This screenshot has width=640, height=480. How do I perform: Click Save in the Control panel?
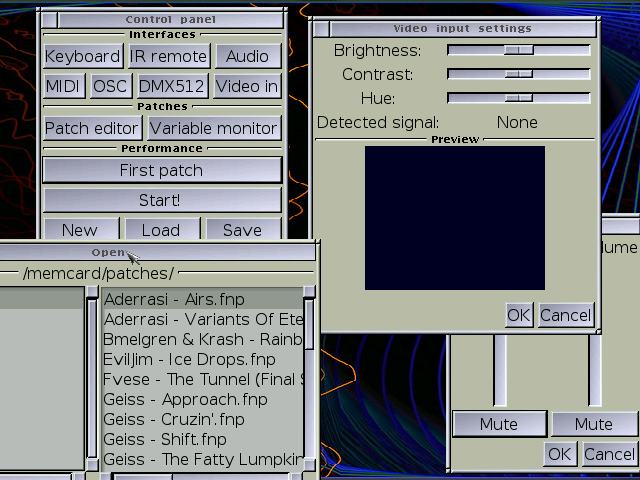242,230
